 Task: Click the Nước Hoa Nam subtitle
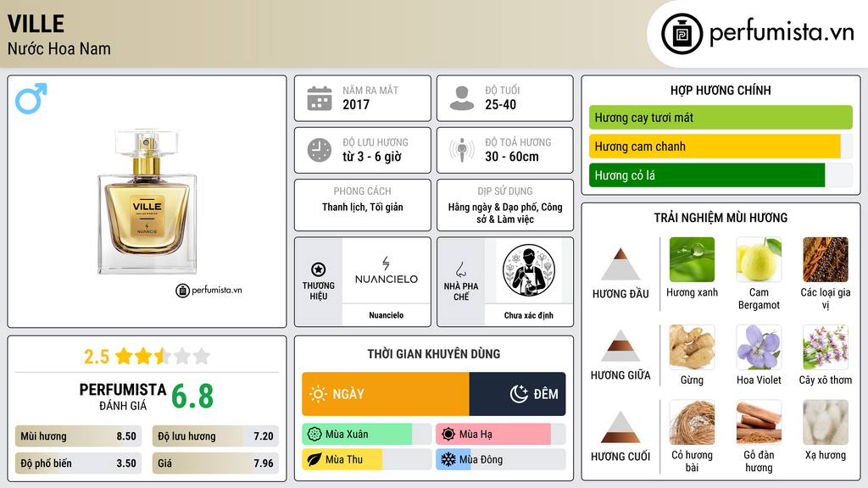click(x=59, y=48)
